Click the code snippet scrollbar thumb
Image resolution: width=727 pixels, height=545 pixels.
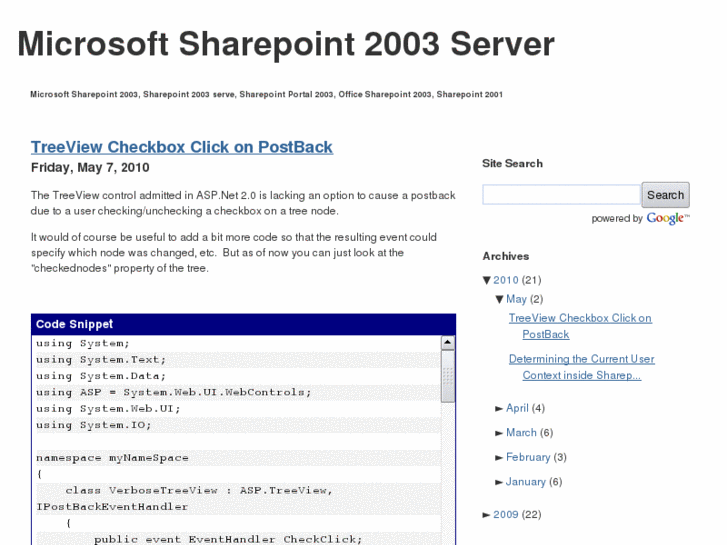[x=447, y=376]
